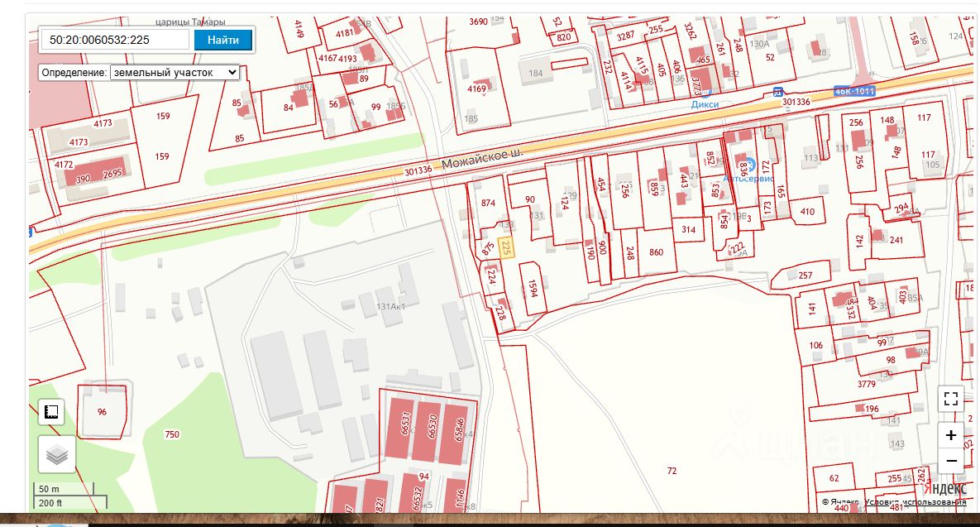The image size is (980, 527).
Task: Click the parcel labeled 750
Action: tap(172, 434)
